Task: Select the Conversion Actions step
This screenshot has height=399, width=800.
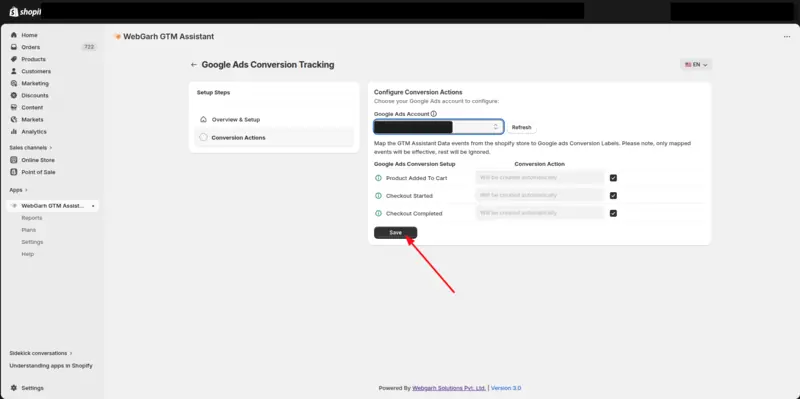Action: pos(274,137)
